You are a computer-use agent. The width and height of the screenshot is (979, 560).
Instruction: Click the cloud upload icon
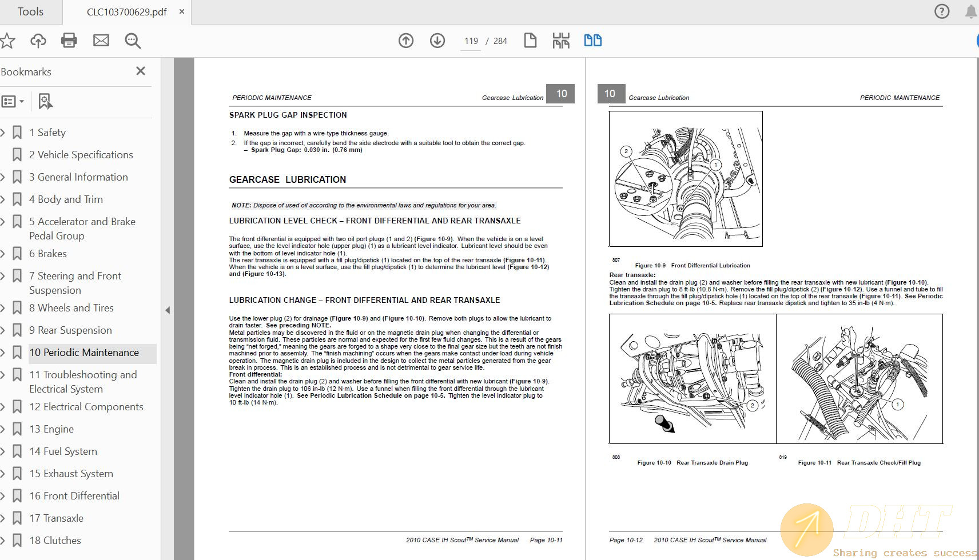coord(38,41)
